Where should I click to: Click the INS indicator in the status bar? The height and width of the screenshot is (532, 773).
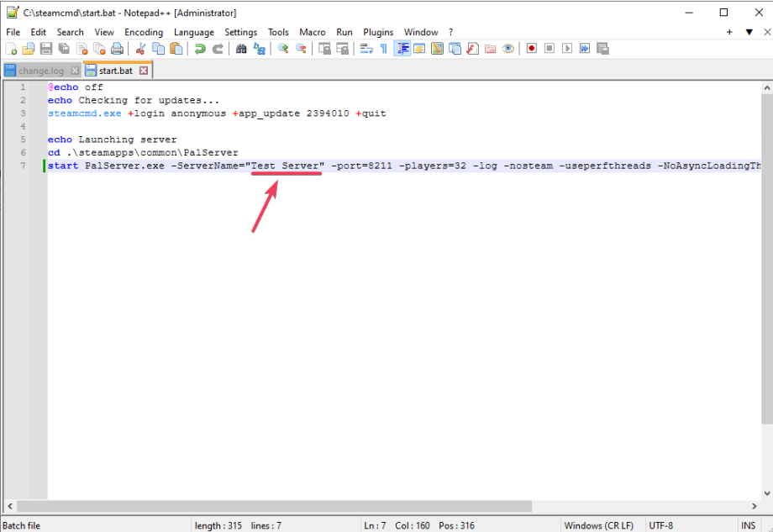click(749, 524)
